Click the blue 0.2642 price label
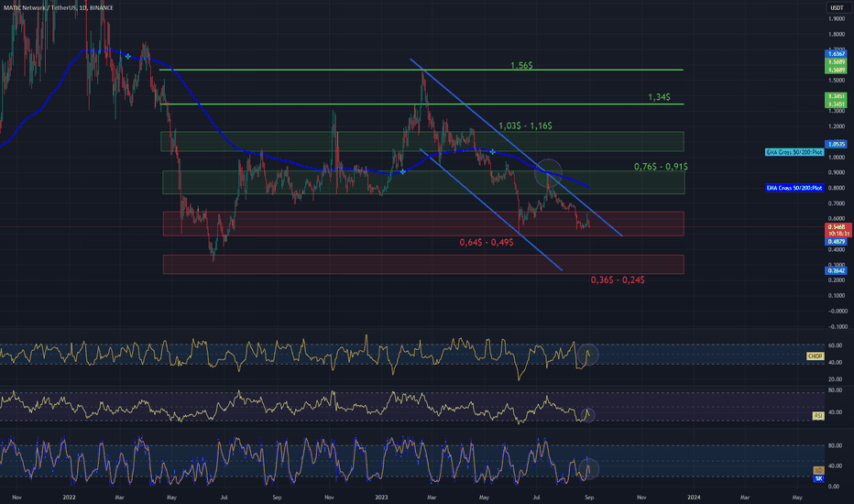This screenshot has height=504, width=854. [x=836, y=270]
